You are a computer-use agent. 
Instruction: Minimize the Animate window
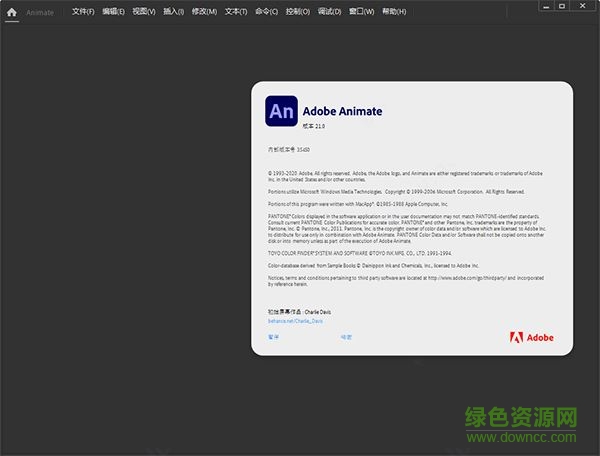tap(546, 6)
